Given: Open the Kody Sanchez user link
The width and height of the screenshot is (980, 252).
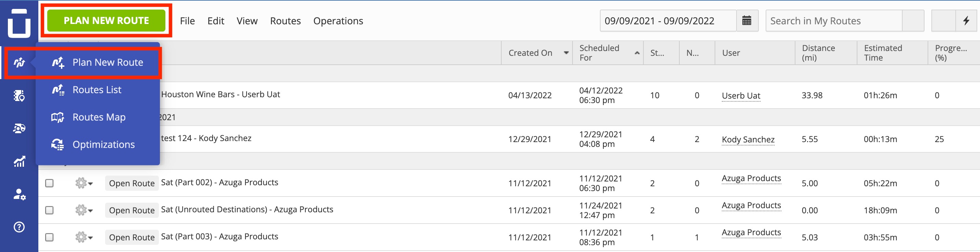Looking at the screenshot, I should pyautogui.click(x=748, y=139).
